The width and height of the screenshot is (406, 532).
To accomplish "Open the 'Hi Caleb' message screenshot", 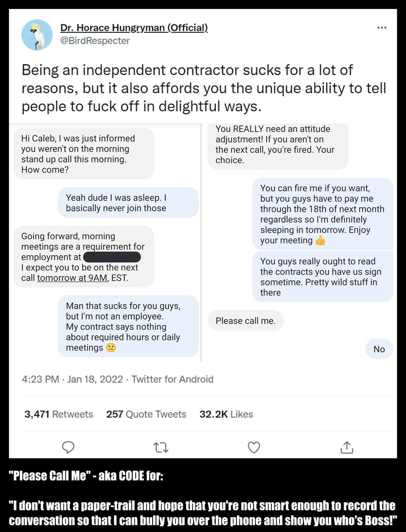I will [x=83, y=154].
